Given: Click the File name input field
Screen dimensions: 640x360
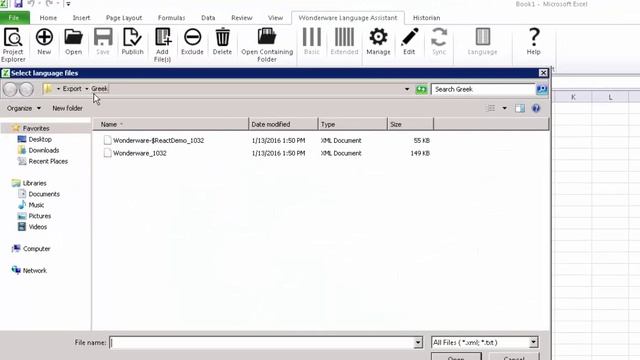Looking at the screenshot, I should (262, 342).
